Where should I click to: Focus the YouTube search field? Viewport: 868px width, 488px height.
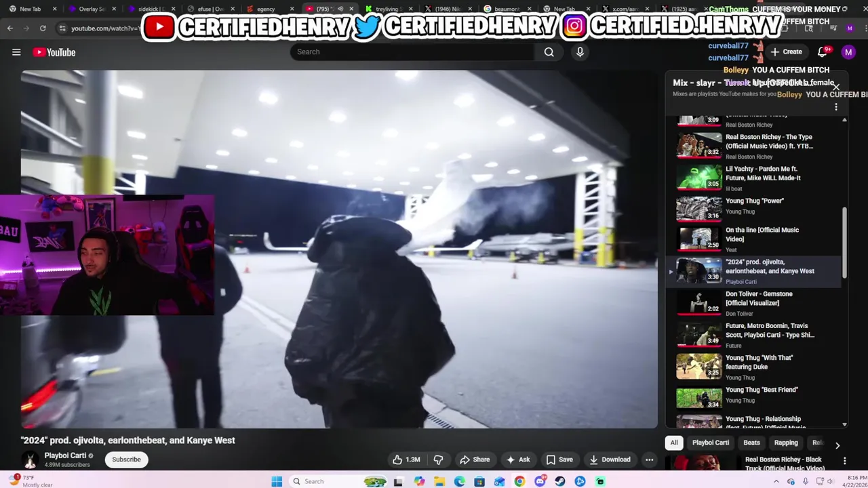click(412, 52)
